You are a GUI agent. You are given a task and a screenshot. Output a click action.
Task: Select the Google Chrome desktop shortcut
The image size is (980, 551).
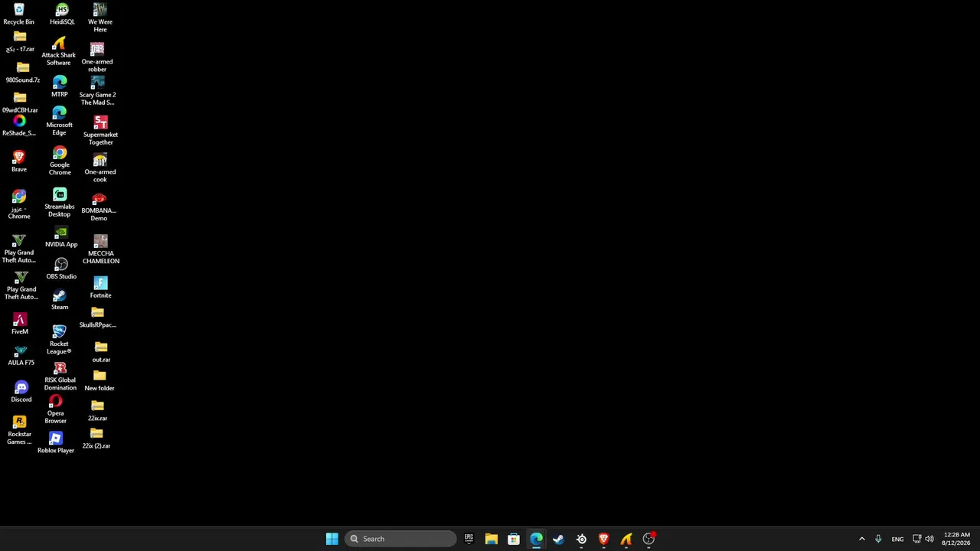coord(60,161)
